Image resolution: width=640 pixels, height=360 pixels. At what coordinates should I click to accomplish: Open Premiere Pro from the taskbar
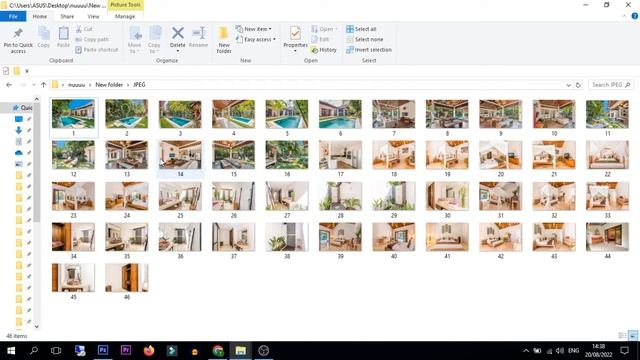pos(126,351)
